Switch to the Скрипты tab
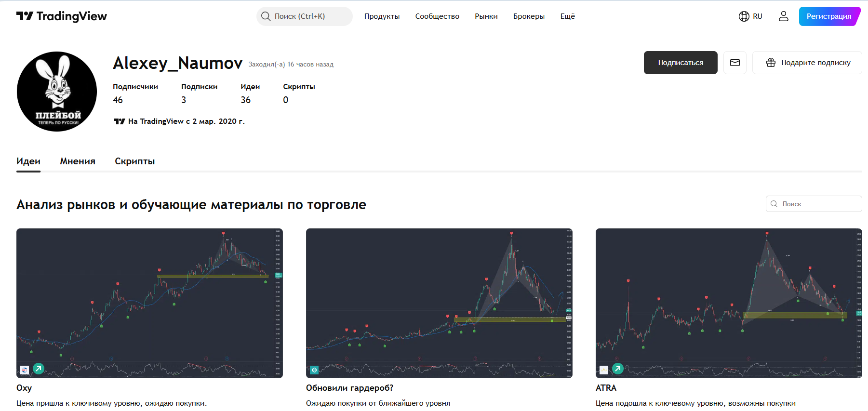 (x=134, y=161)
